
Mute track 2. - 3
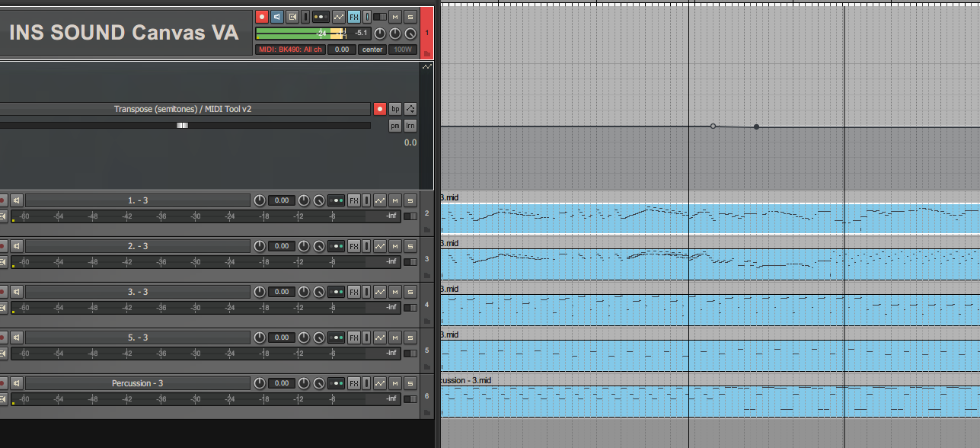point(394,246)
